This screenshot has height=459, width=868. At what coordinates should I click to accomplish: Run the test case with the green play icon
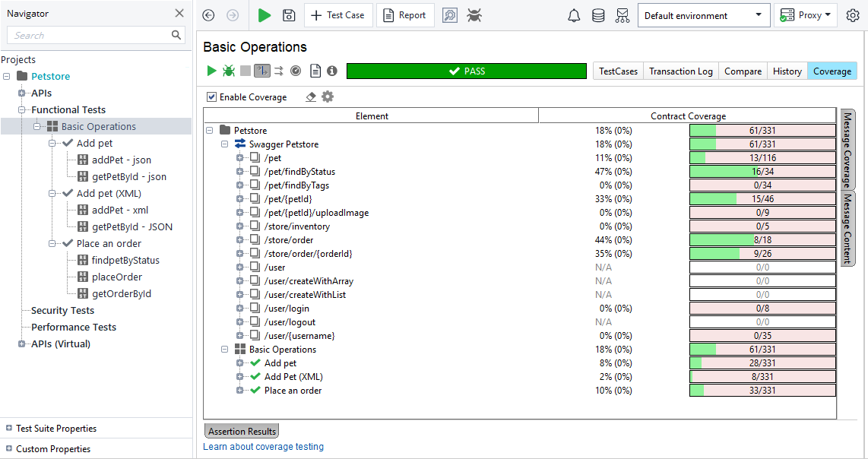point(212,71)
